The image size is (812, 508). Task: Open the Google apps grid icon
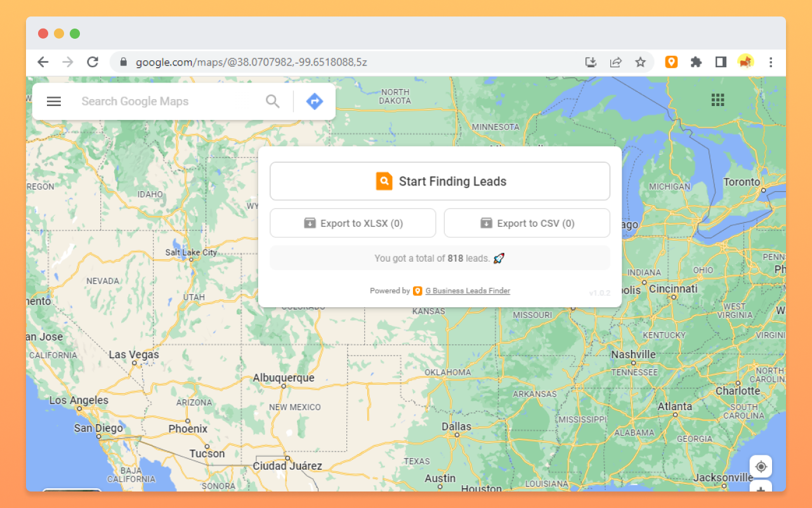point(717,100)
